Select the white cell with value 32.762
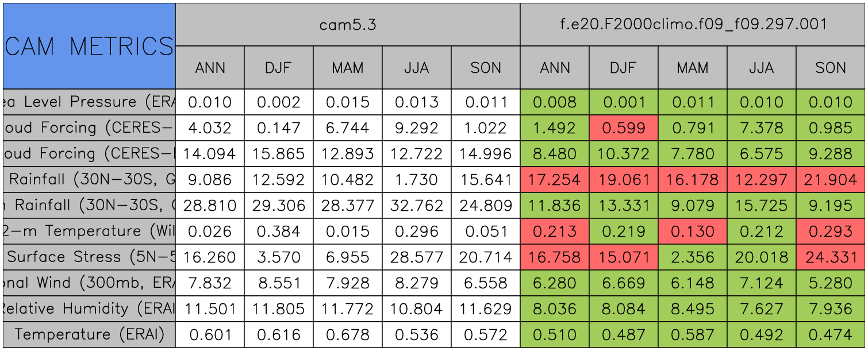 pyautogui.click(x=417, y=205)
